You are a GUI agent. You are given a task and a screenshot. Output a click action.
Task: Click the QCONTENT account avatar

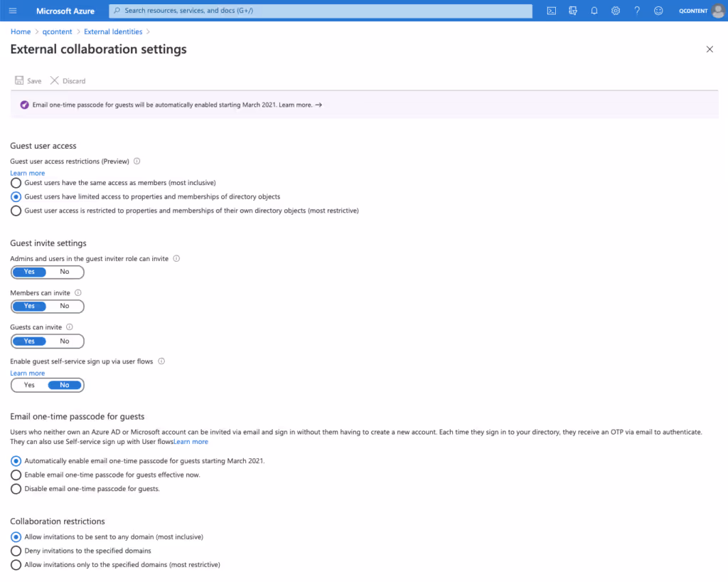click(x=717, y=11)
